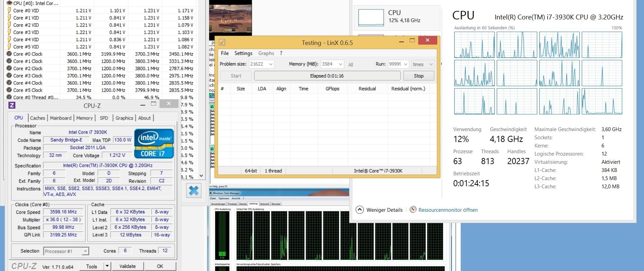This screenshot has width=644, height=271.
Task: Select the CPU tab in CPU-Z
Action: 19,117
